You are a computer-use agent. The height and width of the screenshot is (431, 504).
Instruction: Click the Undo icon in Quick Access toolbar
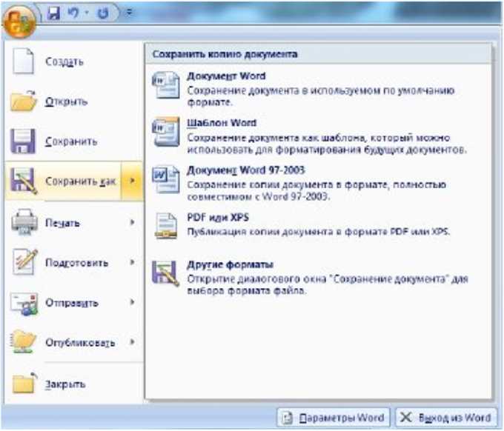74,13
